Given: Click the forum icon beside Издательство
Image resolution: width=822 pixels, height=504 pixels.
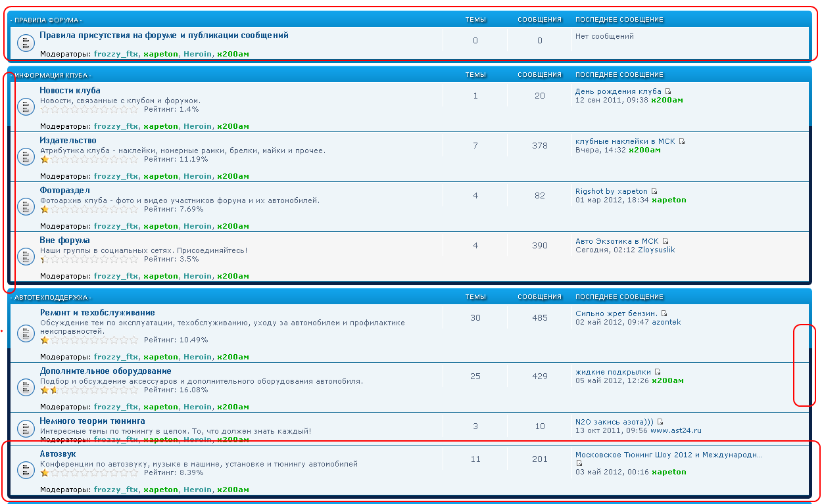Looking at the screenshot, I should (x=25, y=156).
